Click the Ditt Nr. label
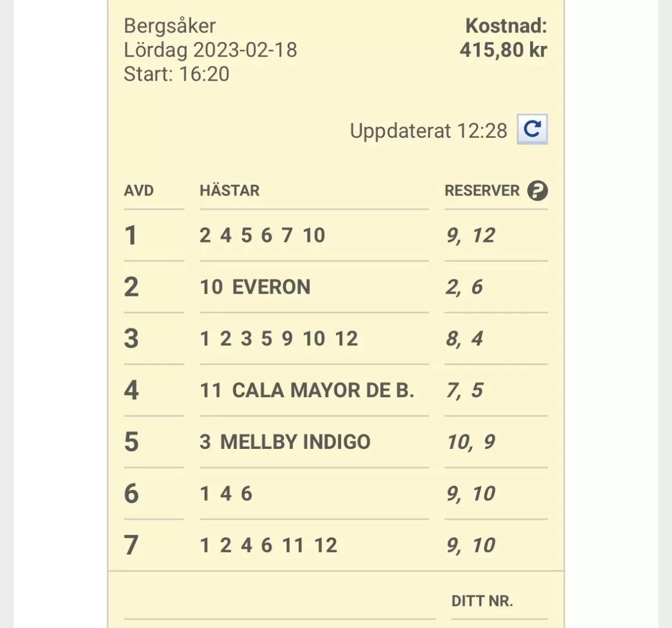This screenshot has width=672, height=628. (482, 601)
